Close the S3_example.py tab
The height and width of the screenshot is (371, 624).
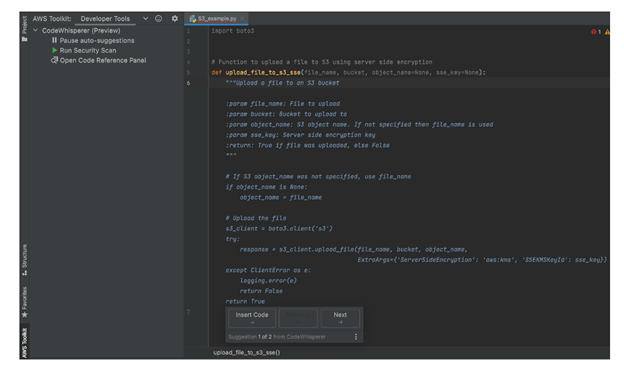click(x=242, y=18)
